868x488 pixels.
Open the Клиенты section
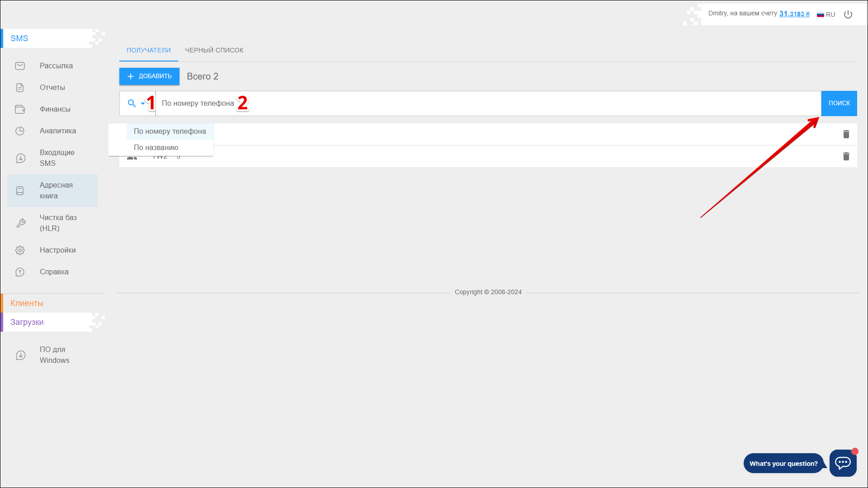tap(27, 303)
